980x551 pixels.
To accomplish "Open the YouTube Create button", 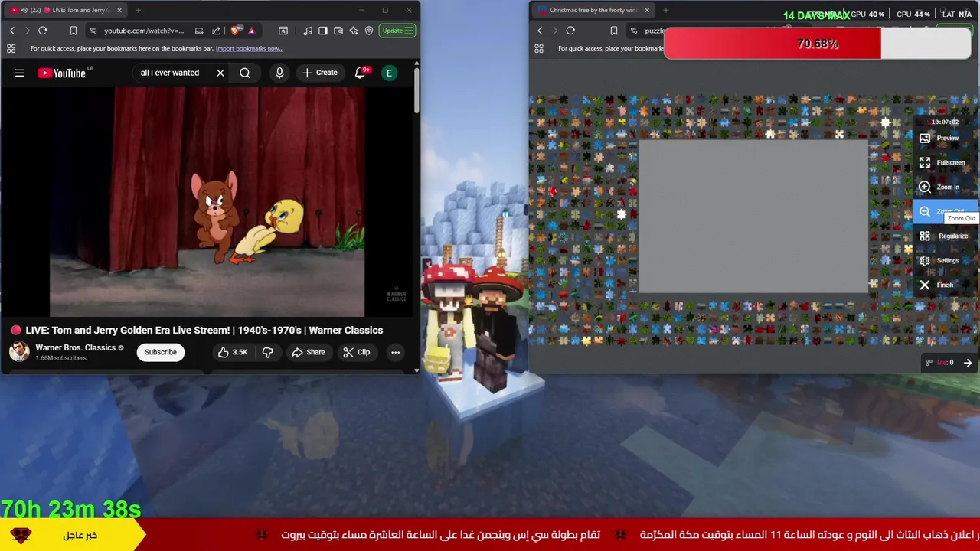I will (320, 73).
